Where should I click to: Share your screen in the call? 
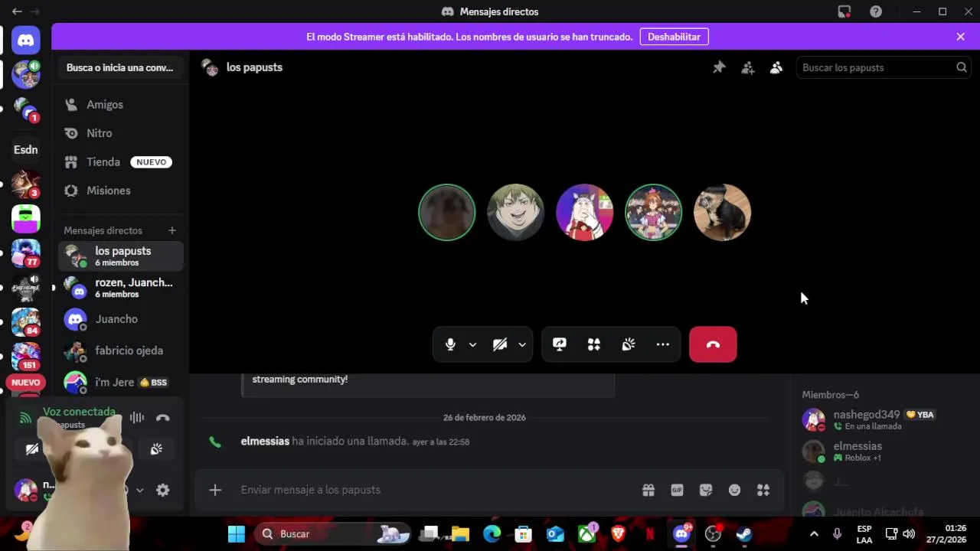(560, 344)
